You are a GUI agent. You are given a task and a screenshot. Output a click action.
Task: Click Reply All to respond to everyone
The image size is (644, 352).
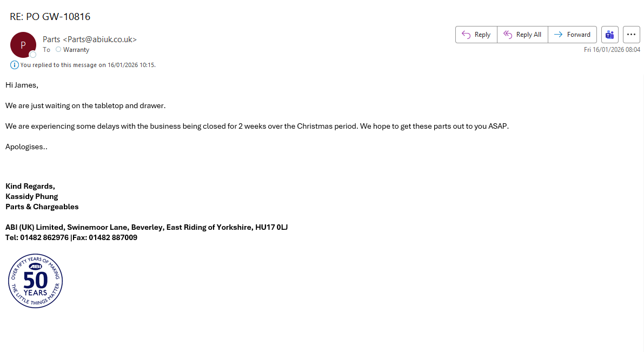tap(522, 35)
